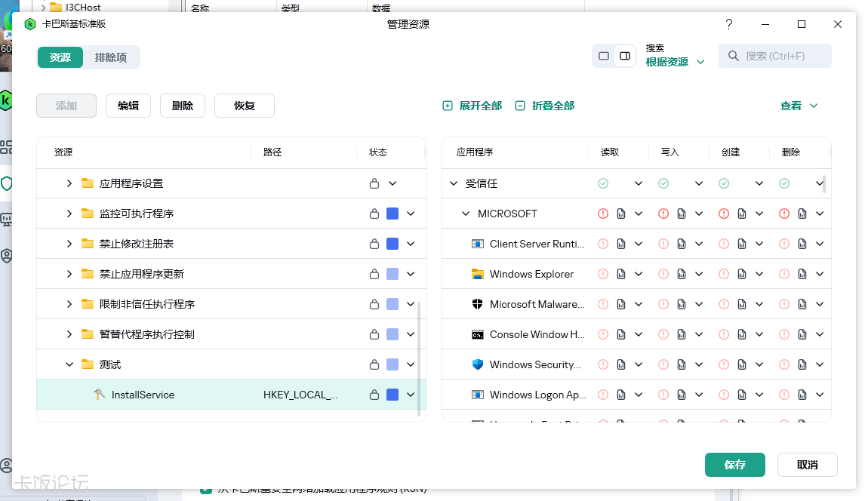Click the Windows Security blue shield icon

pyautogui.click(x=477, y=364)
